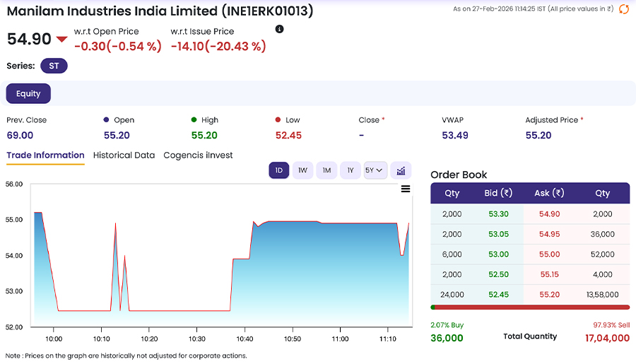
Task: Click the bid quantity 24,000
Action: (452, 295)
